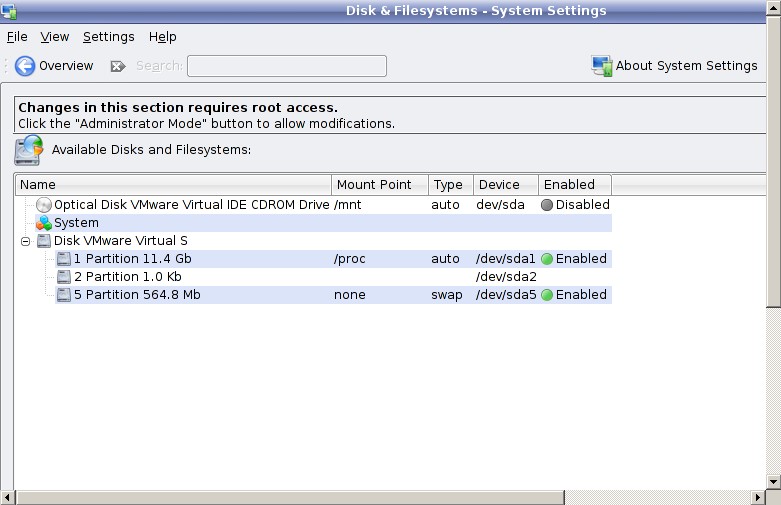The height and width of the screenshot is (505, 781).
Task: Select the 2 Partition 1.0 Kb row
Action: pos(128,277)
